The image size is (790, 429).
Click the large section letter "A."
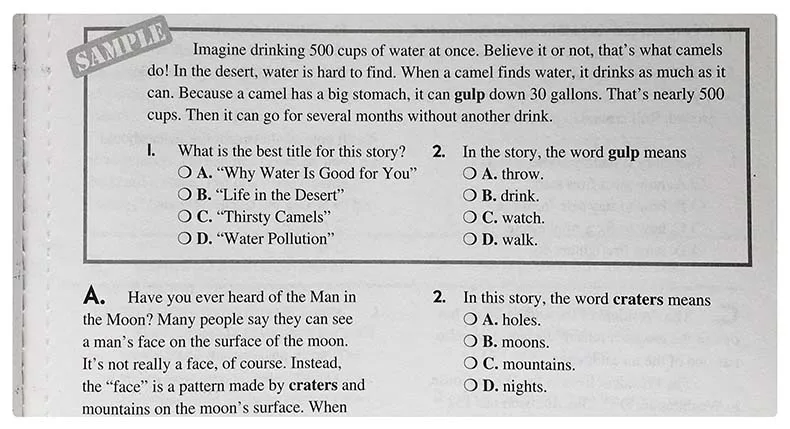point(96,296)
